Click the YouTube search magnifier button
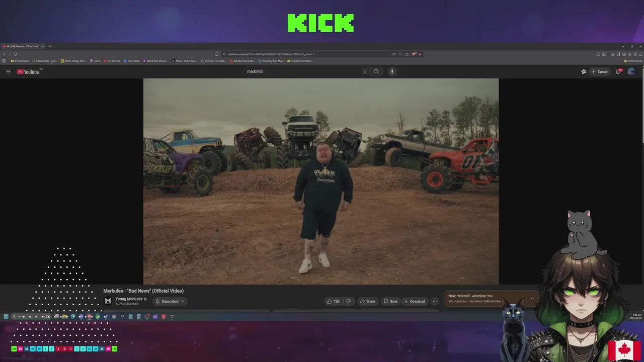644x362 pixels. [376, 71]
